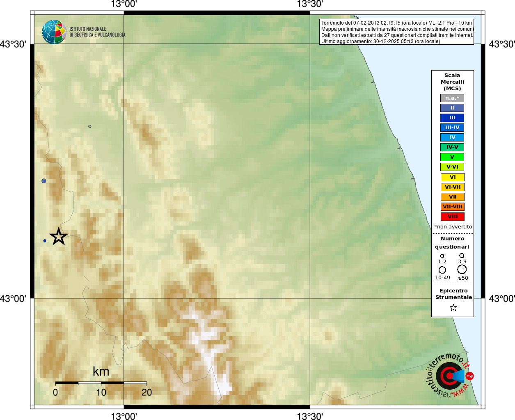Image resolution: width=515 pixels, height=420 pixels.
Task: Click the III intensity legend swatch
Action: tap(452, 118)
